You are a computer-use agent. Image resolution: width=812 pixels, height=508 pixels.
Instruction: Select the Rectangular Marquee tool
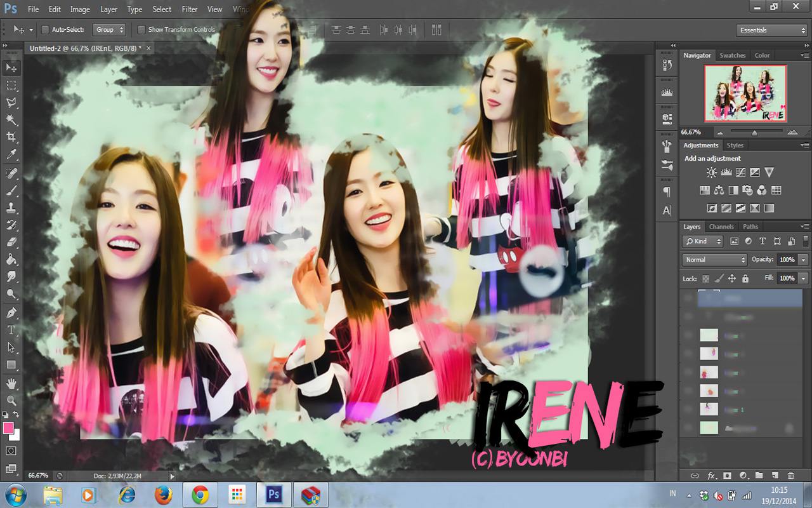pyautogui.click(x=11, y=85)
